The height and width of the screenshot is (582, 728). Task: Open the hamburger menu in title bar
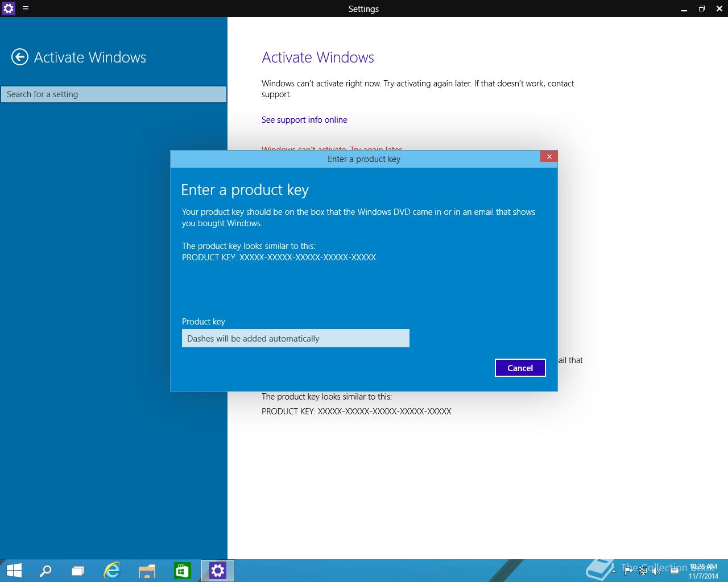coord(26,9)
